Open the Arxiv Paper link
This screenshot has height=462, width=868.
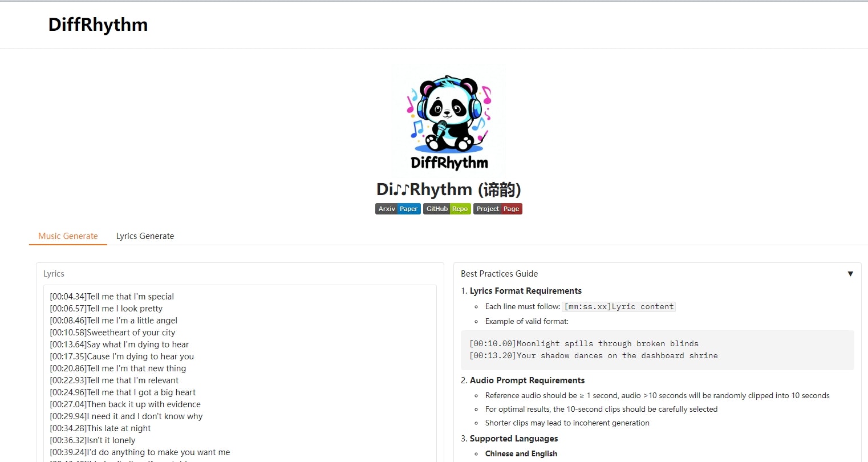pyautogui.click(x=398, y=209)
